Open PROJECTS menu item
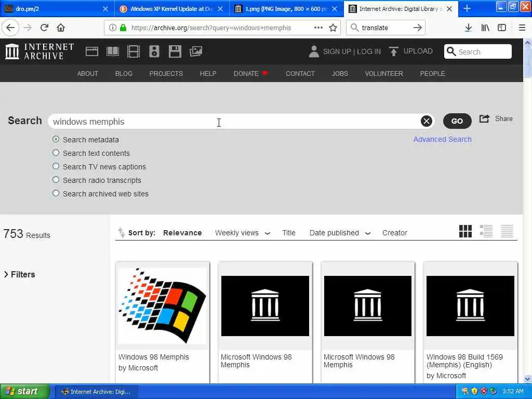This screenshot has width=532, height=399. click(x=166, y=73)
